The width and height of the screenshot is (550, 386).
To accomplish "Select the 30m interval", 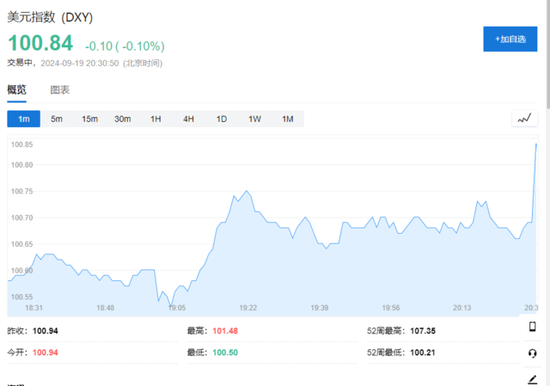I will pos(123,119).
